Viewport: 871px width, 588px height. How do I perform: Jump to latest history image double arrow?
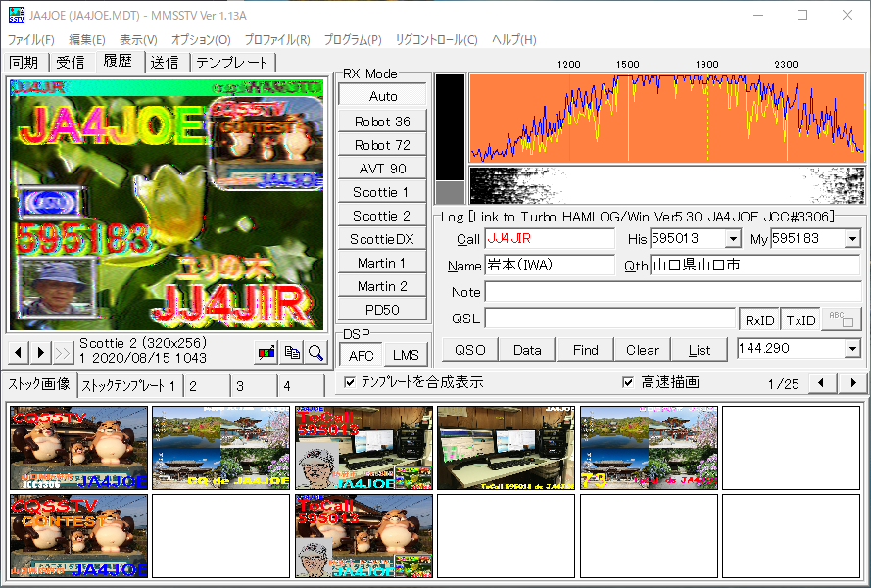[x=63, y=353]
